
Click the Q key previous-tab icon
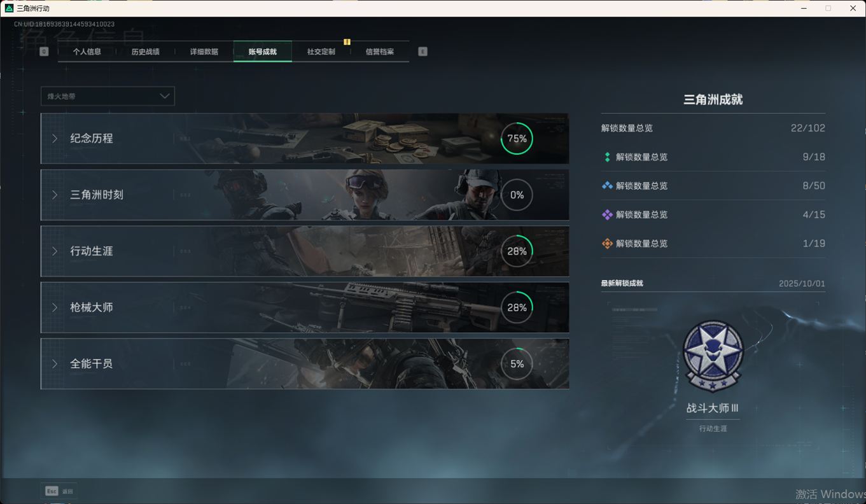(x=44, y=52)
